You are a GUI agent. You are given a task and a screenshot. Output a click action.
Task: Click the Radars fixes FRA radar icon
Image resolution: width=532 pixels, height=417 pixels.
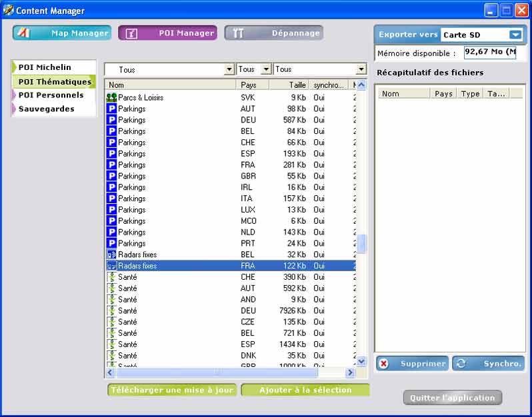[x=111, y=266]
